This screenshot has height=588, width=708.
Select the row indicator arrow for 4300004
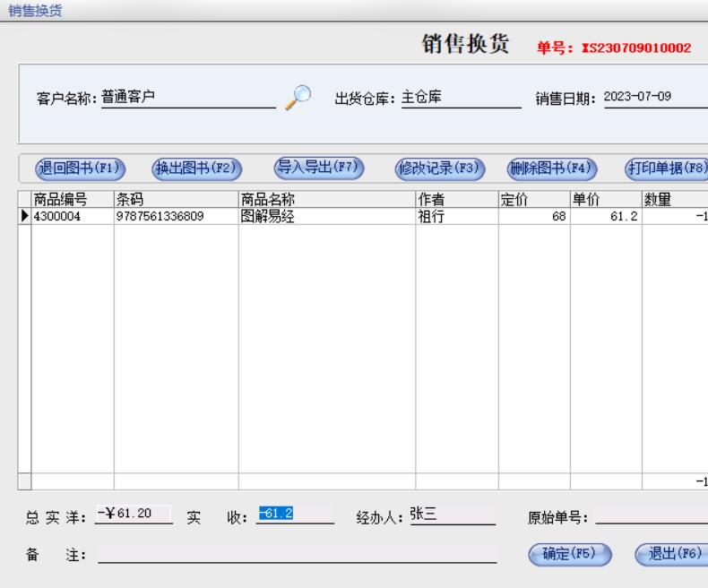(24, 216)
